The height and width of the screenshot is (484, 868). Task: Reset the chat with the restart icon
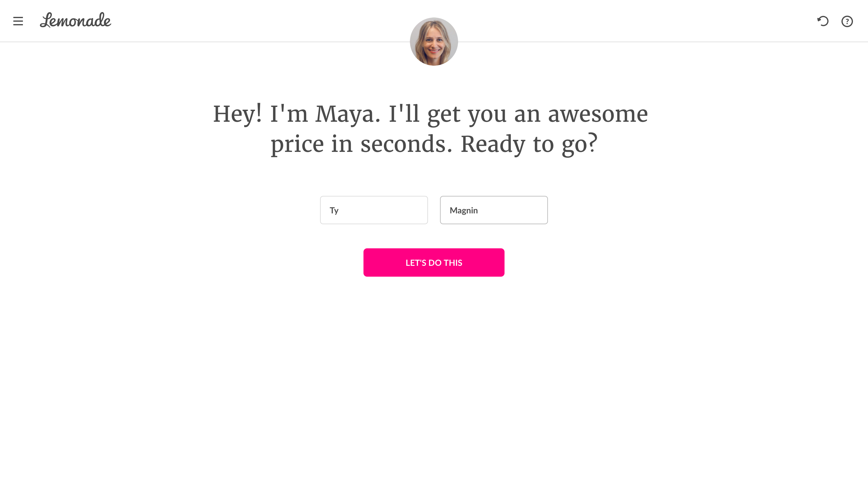coord(823,21)
